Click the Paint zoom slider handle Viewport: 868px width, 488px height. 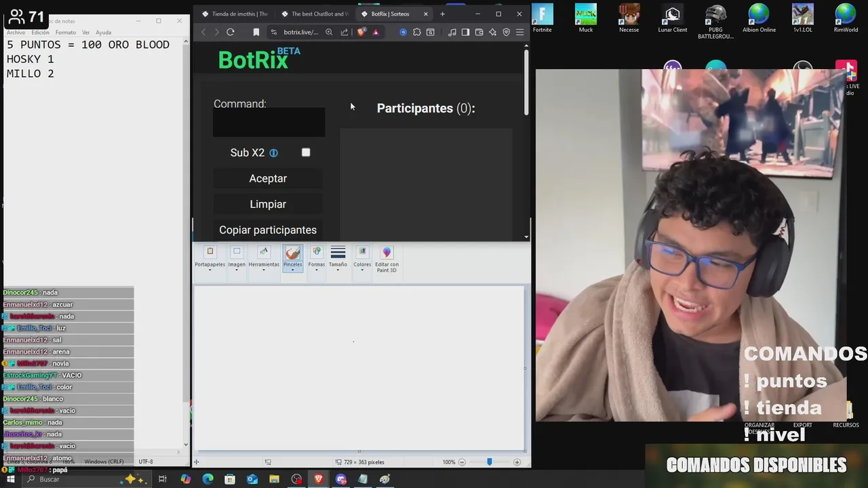click(489, 462)
